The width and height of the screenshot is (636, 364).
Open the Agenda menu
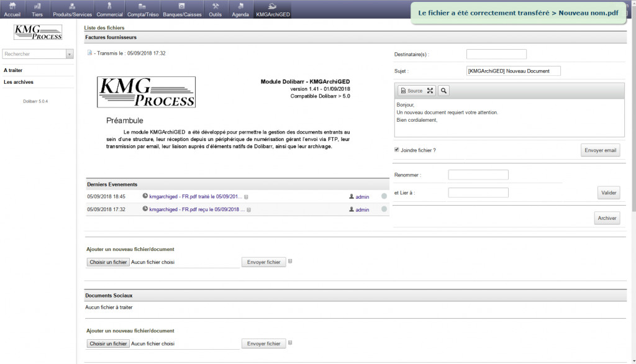point(240,9)
